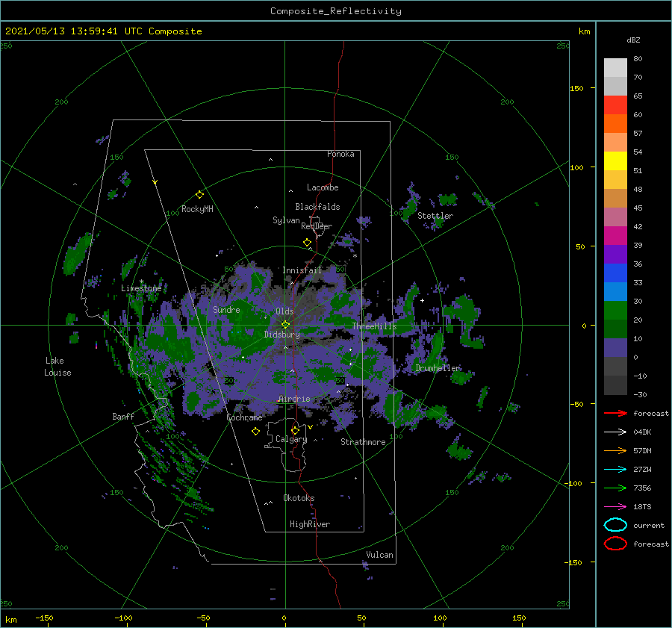Click the 'HighRiver' map label
Viewport: 672px width, 628px height.
310,524
